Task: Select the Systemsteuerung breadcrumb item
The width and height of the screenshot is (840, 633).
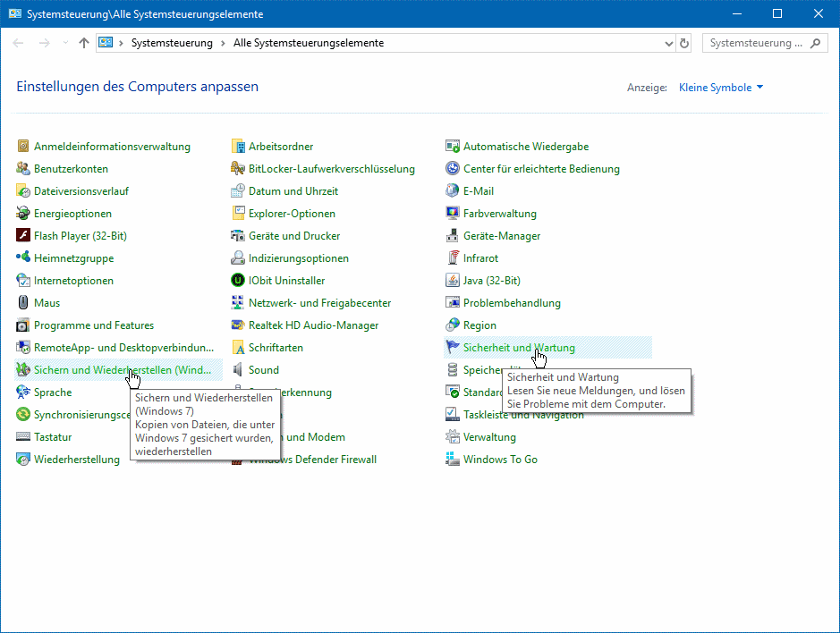Action: coord(172,43)
